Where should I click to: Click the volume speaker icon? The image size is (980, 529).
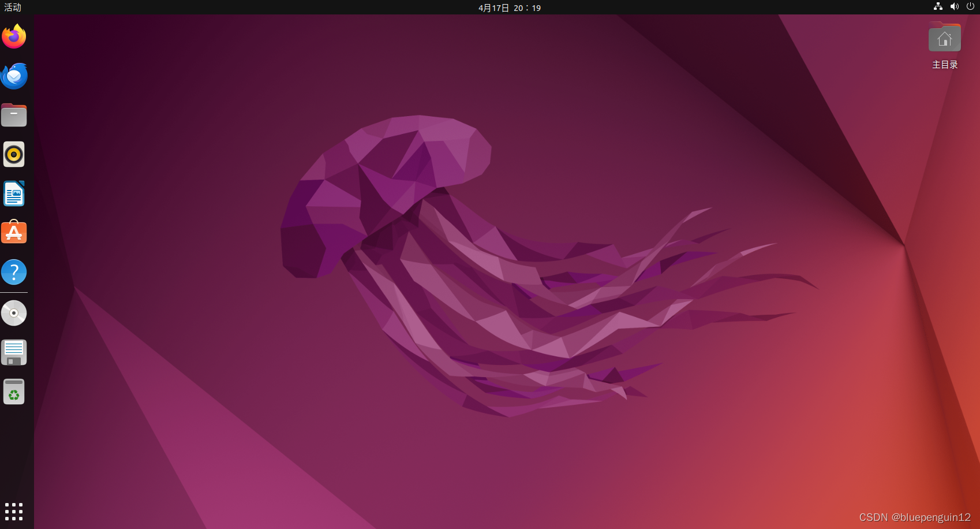pos(955,7)
